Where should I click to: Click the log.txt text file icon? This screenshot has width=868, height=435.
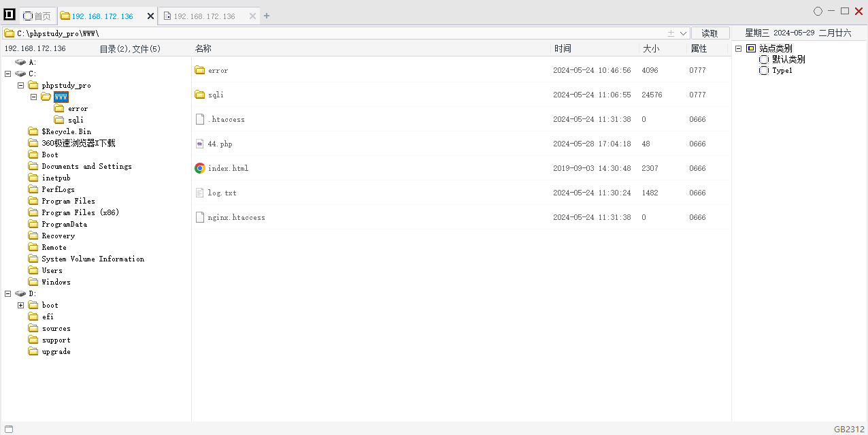coord(200,193)
